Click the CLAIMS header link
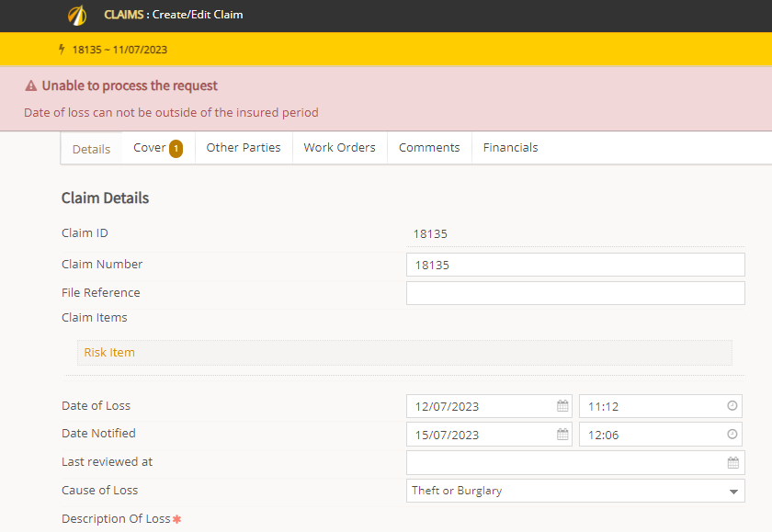This screenshot has width=772, height=532. [123, 15]
